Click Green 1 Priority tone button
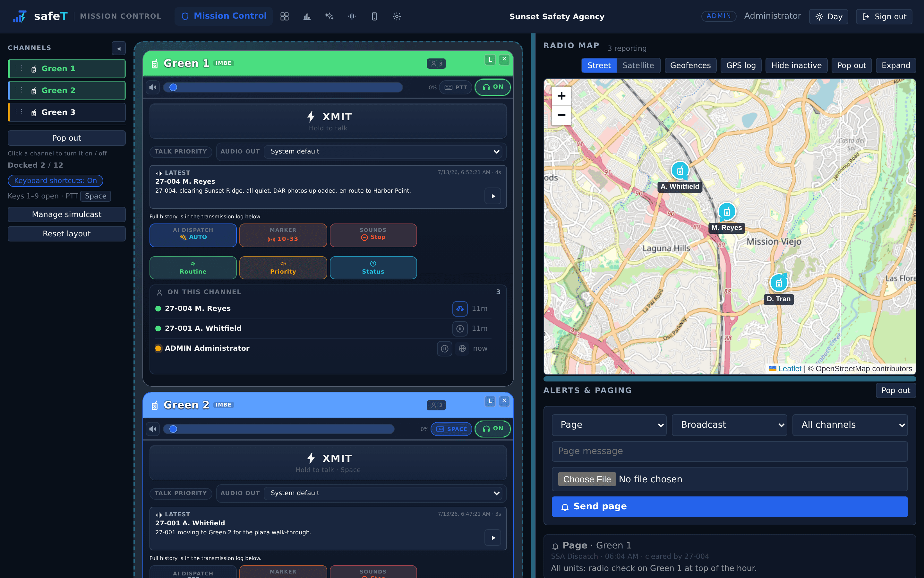This screenshot has height=578, width=924. point(283,268)
